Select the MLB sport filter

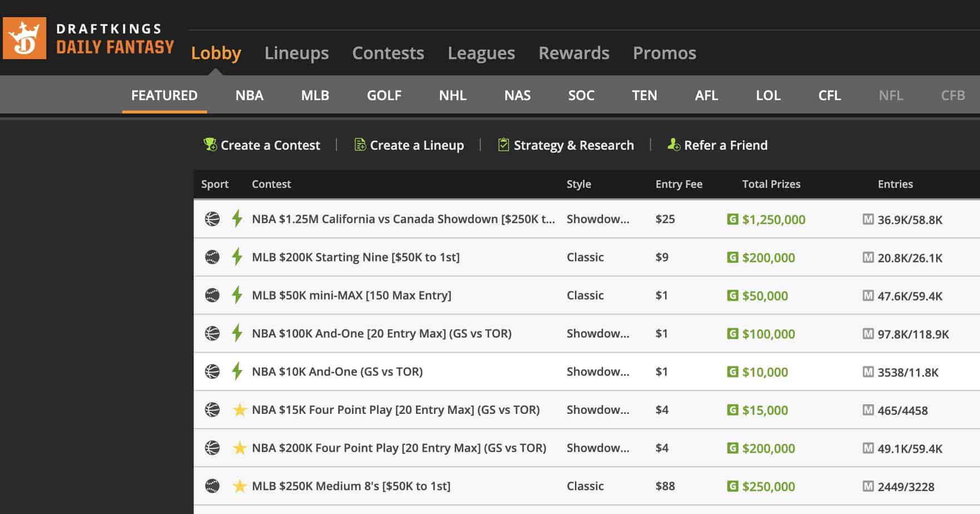315,95
